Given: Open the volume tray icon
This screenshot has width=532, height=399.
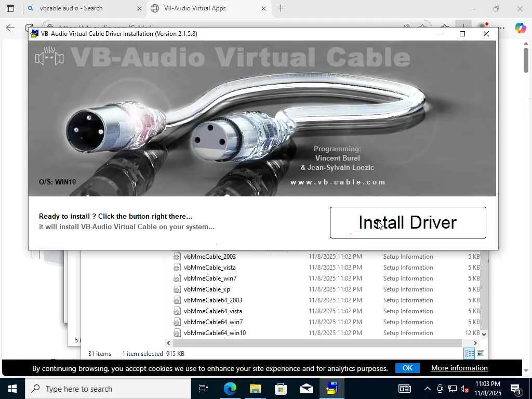Looking at the screenshot, I should click(x=464, y=389).
